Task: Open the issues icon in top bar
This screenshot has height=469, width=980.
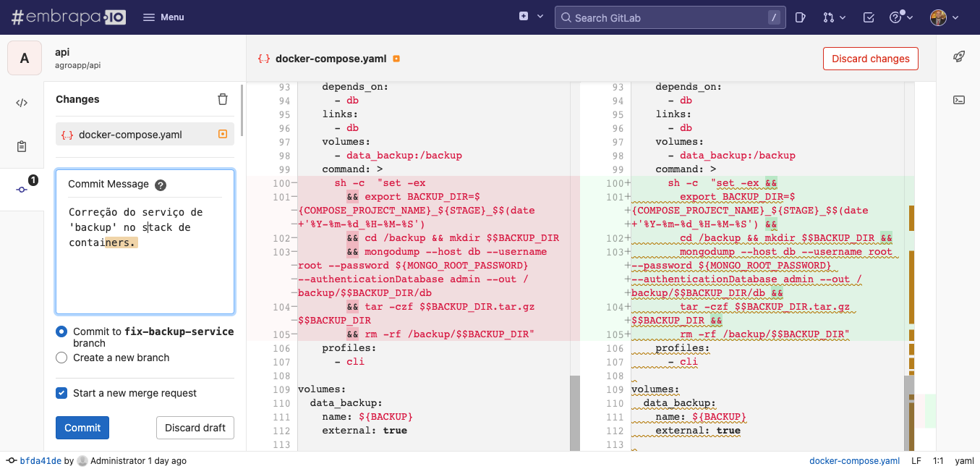Action: [801, 17]
